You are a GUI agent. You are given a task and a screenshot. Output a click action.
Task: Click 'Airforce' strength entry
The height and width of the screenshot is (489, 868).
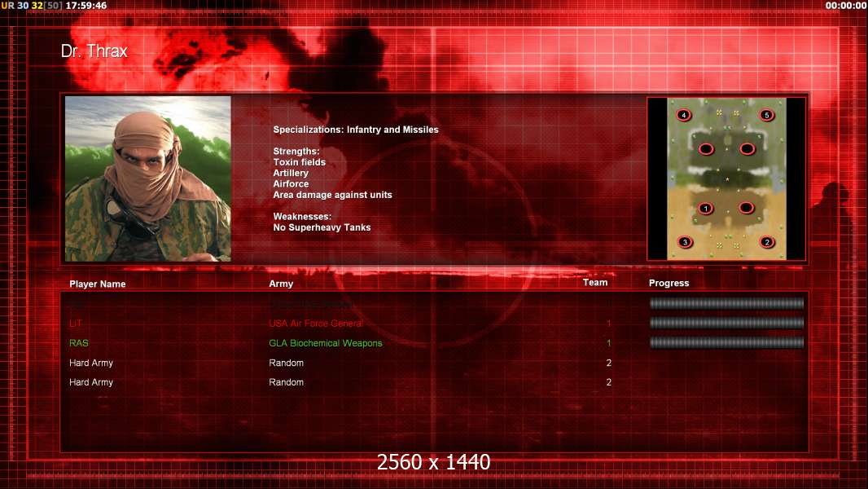click(291, 184)
